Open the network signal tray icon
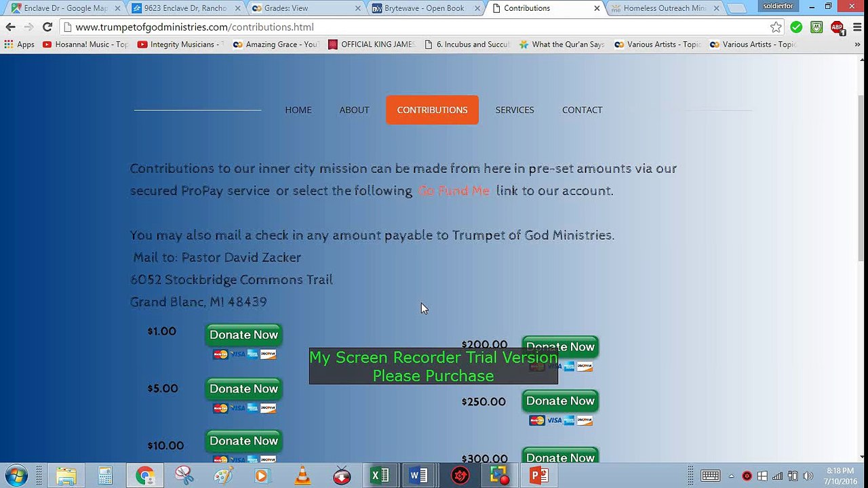Screen dimensions: 868x488 point(777,476)
